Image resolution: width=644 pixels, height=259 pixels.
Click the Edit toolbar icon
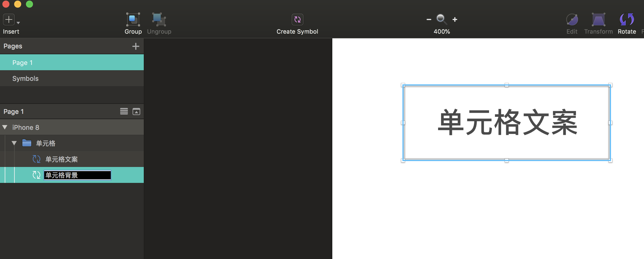tap(572, 19)
